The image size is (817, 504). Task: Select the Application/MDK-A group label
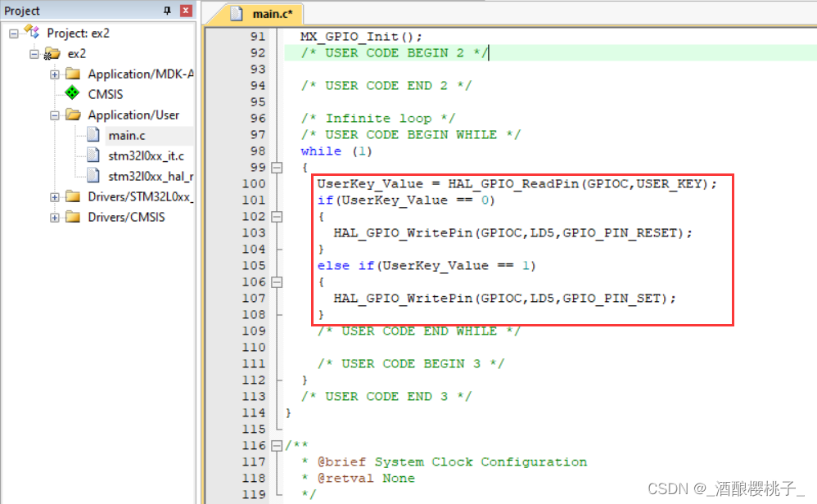click(141, 74)
